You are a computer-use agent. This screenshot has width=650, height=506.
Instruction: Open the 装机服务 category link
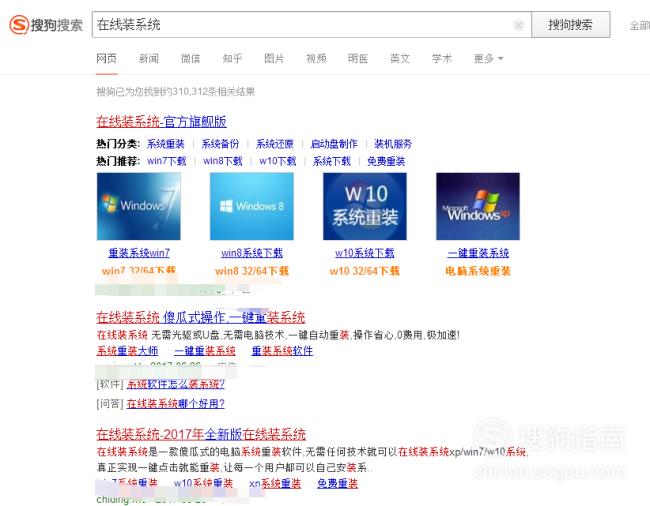(x=393, y=144)
